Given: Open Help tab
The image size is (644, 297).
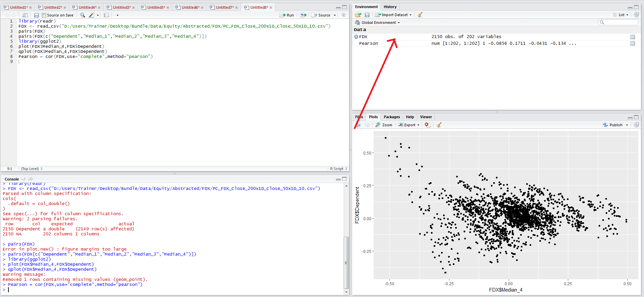Looking at the screenshot, I should [410, 117].
